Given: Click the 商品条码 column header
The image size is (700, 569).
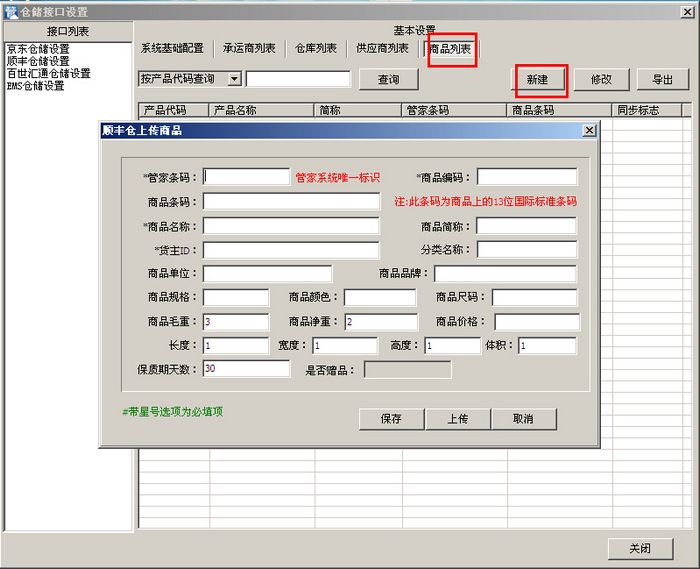Looking at the screenshot, I should click(x=559, y=110).
